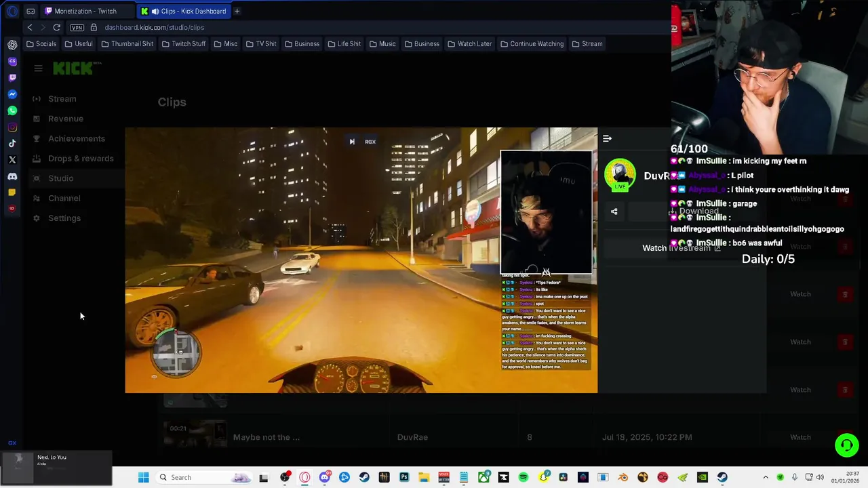Viewport: 868px width, 488px height.
Task: Go back to previous page
Action: point(30,27)
